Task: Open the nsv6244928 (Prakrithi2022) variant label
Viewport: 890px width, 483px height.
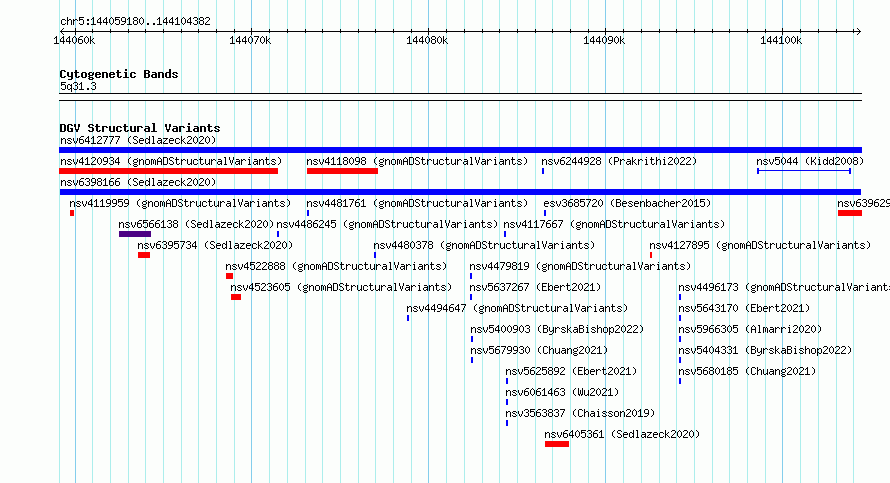Action: pyautogui.click(x=619, y=161)
